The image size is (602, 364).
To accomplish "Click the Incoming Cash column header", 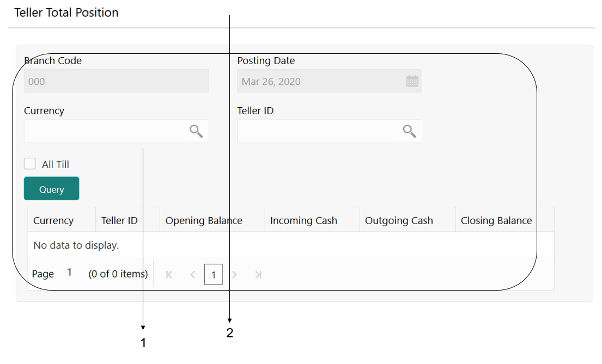I will click(303, 220).
